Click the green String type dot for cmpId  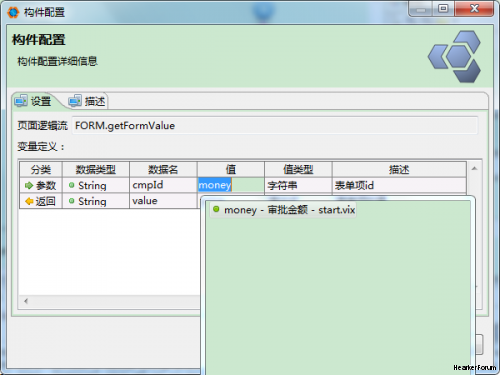coord(71,185)
